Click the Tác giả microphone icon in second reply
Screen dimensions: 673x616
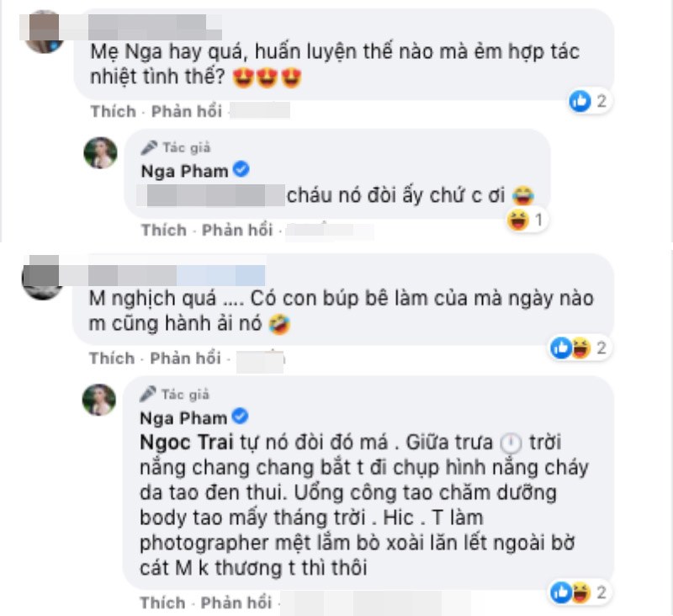pyautogui.click(x=147, y=394)
